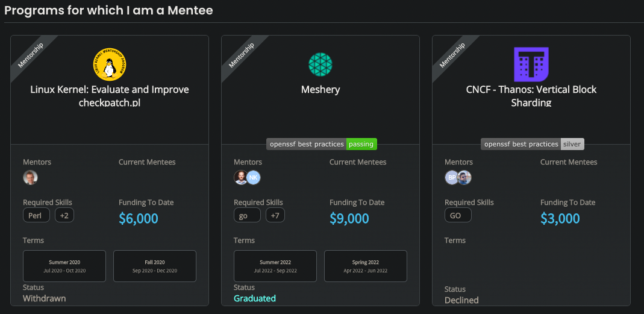Click the Programs for which I am a Mentee heading
This screenshot has height=314, width=644.
109,10
